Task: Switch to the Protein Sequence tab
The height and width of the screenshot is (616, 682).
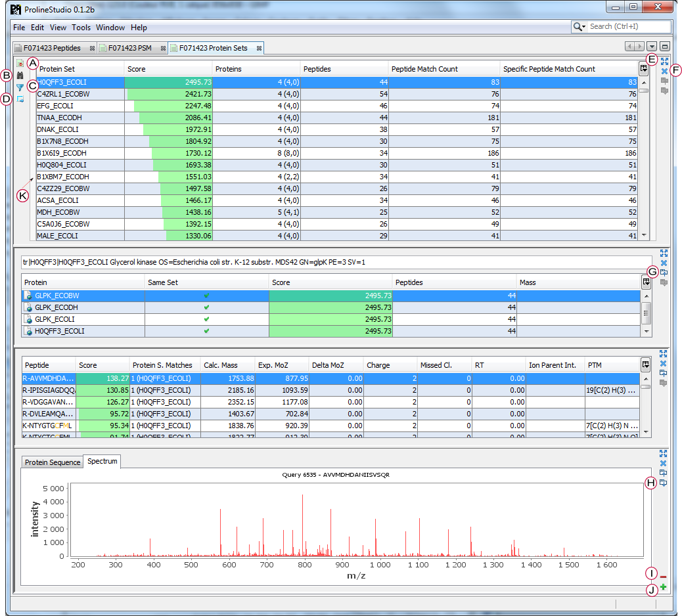Action: coord(53,462)
